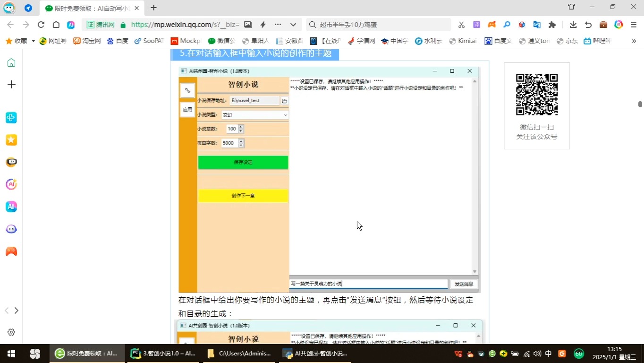Click 每章字数 5000 stepper in article screenshot

point(241,143)
